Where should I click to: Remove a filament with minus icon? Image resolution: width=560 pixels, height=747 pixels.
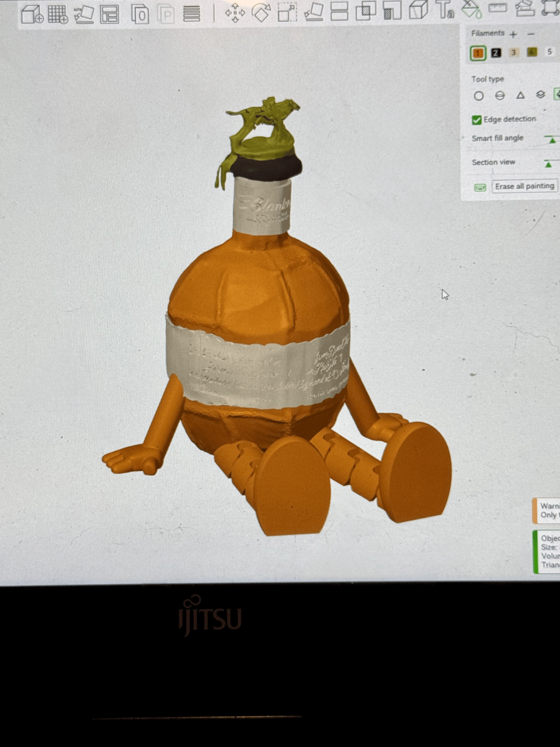click(530, 34)
